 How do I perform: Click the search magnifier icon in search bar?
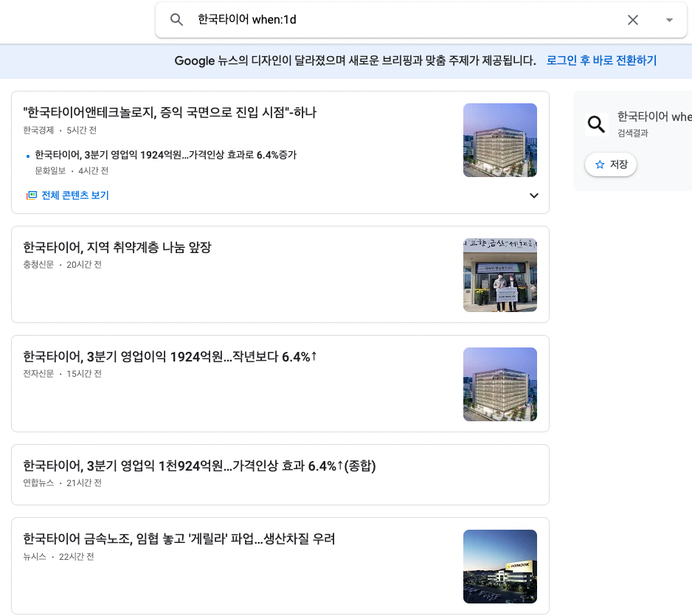pos(176,20)
